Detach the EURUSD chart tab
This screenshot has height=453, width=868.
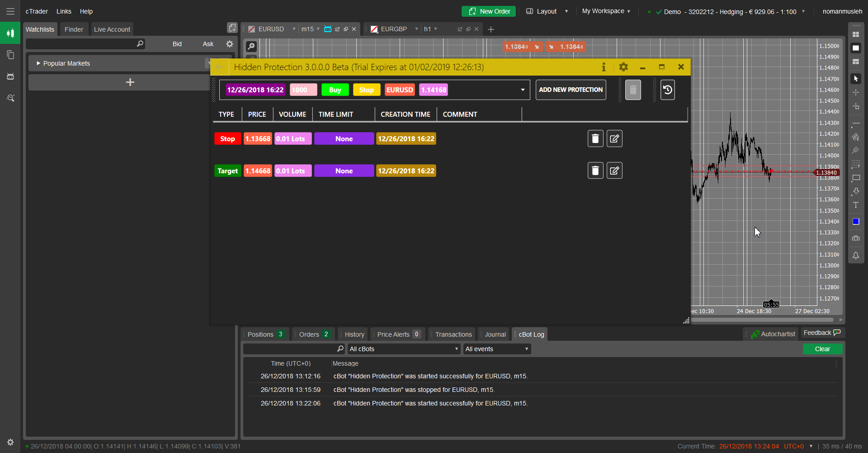point(337,29)
